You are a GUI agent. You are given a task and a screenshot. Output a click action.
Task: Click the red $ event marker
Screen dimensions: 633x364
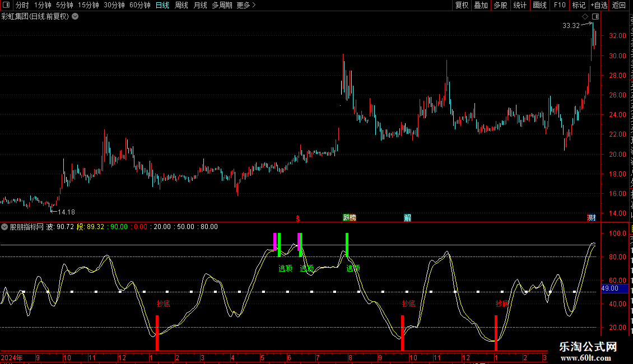point(298,218)
